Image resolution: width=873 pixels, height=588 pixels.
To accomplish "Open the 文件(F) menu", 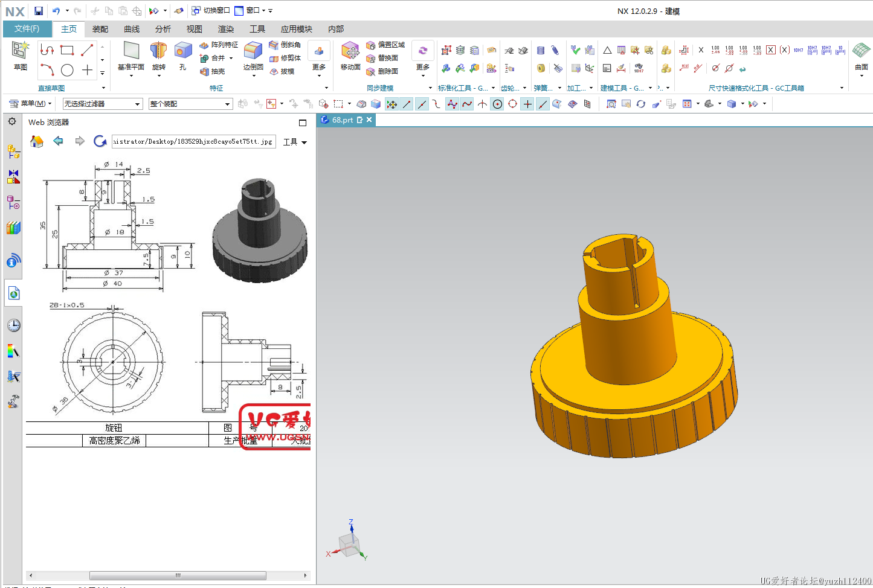I will click(x=27, y=28).
